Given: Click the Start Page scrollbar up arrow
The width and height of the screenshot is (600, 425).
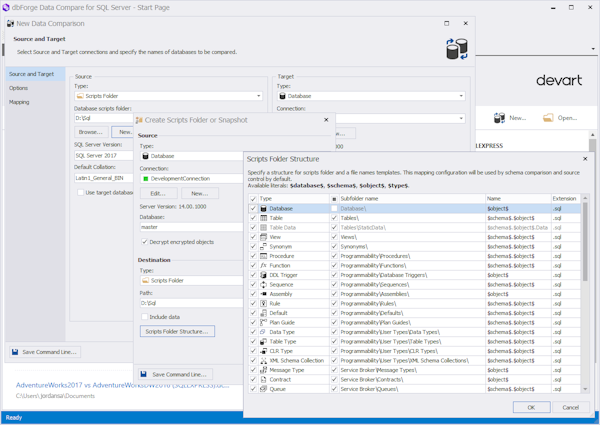Looking at the screenshot, I should coord(593,135).
